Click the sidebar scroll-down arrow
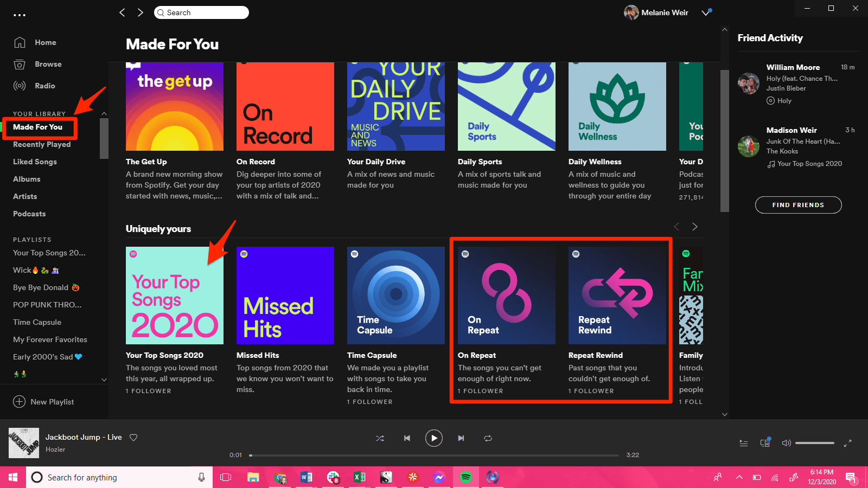This screenshot has height=488, width=868. (104, 380)
